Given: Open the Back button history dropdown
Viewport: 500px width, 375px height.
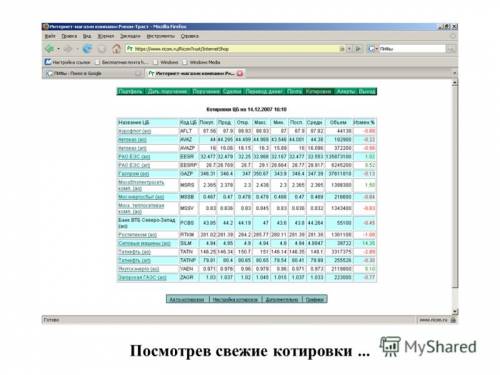Looking at the screenshot, I should pyautogui.click(x=59, y=49).
